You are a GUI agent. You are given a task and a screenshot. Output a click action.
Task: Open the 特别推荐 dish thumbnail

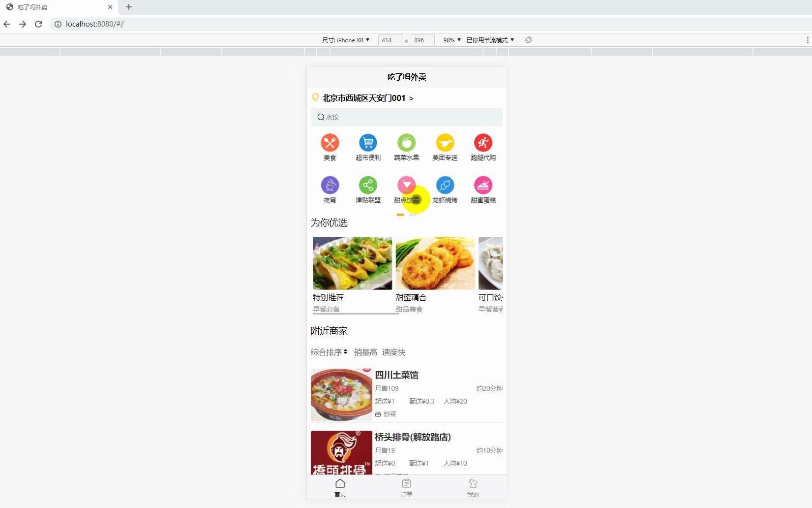coord(352,263)
